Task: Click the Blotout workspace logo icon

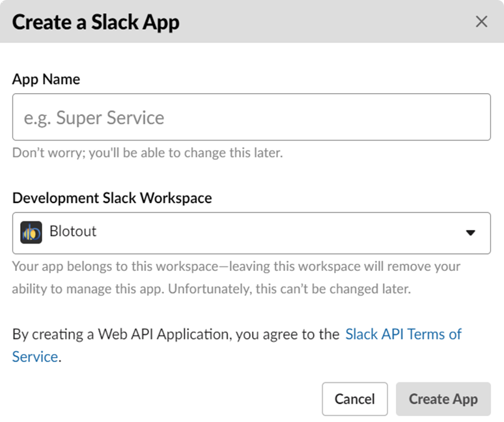Action: click(31, 232)
